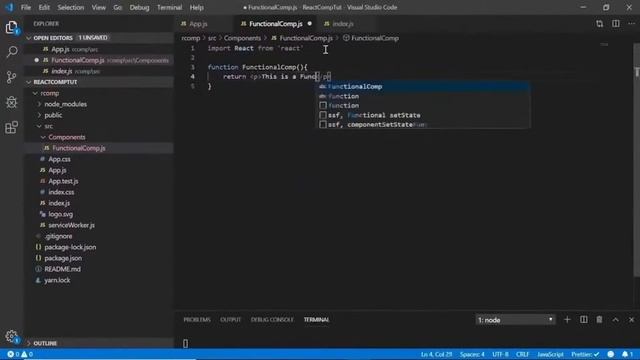Open index.css in the file tree

(x=61, y=192)
